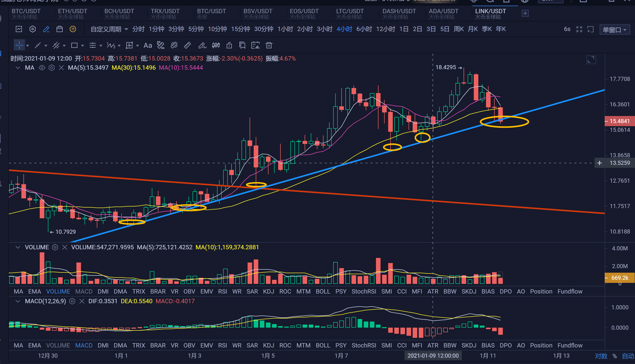Select the wave count W3 tool

[111, 46]
